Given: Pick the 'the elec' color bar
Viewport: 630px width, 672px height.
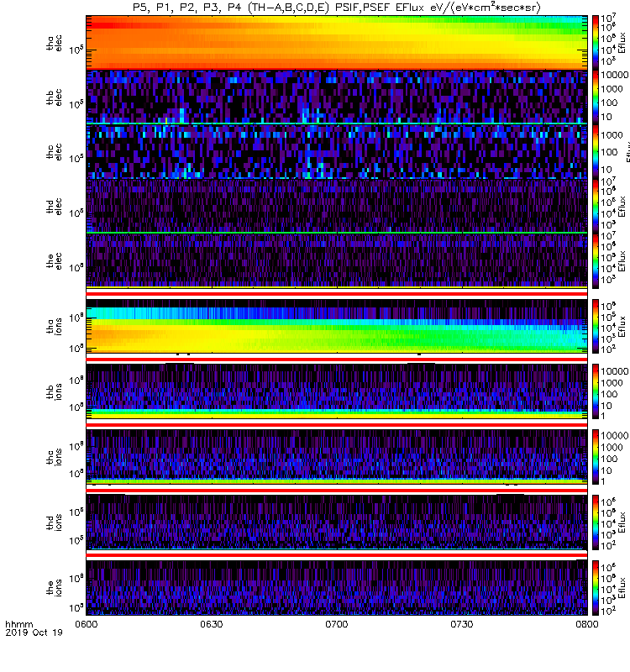Looking at the screenshot, I should [x=596, y=260].
